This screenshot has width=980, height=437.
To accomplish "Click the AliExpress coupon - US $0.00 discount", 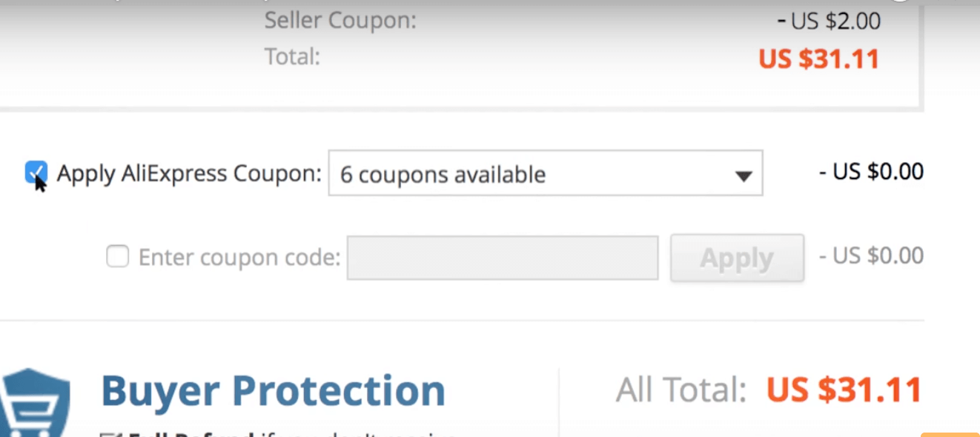I will [x=871, y=172].
